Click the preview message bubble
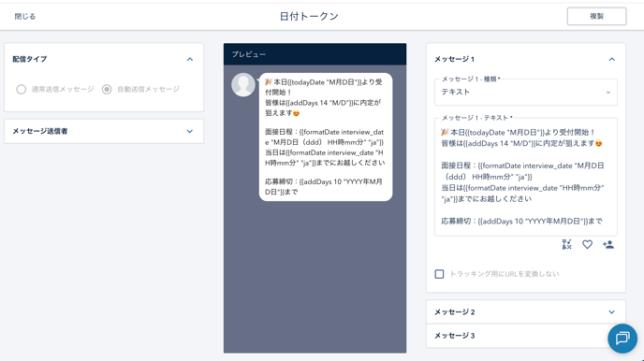 [326, 137]
